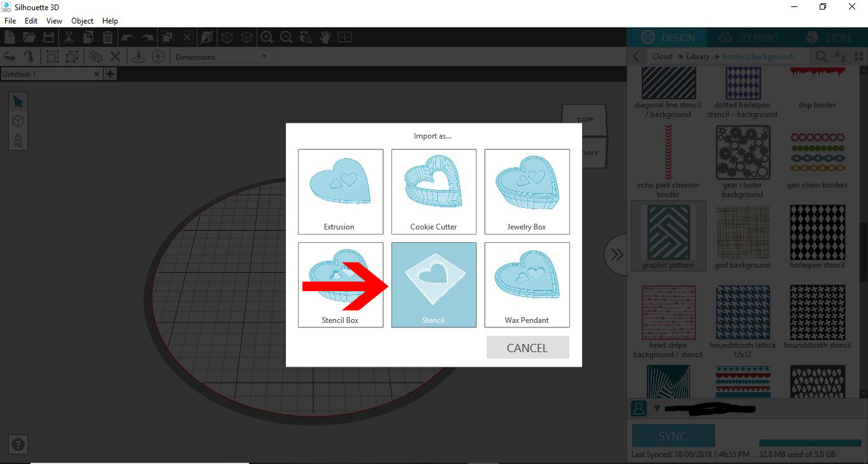Open the Edit menu
The width and height of the screenshot is (868, 464).
(31, 21)
